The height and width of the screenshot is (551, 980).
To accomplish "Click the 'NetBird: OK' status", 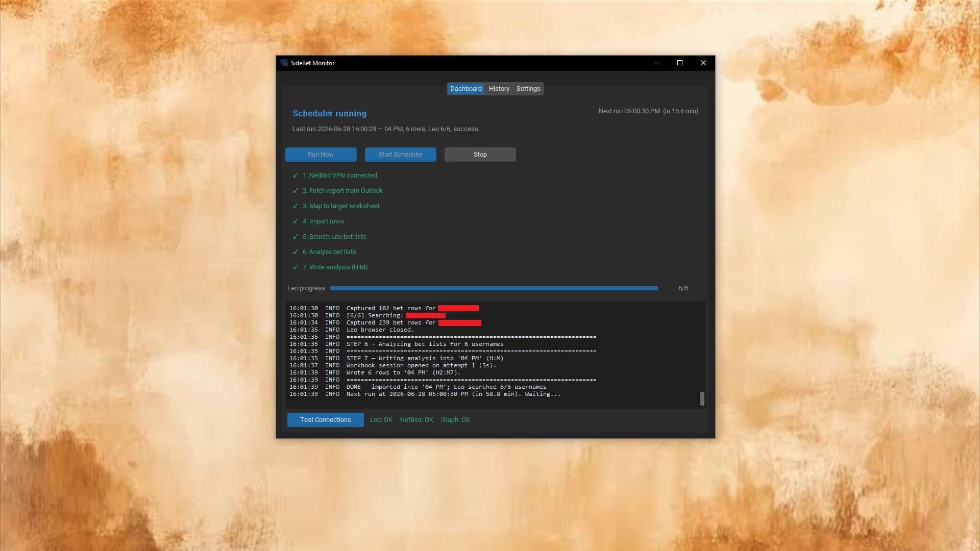I will click(416, 420).
